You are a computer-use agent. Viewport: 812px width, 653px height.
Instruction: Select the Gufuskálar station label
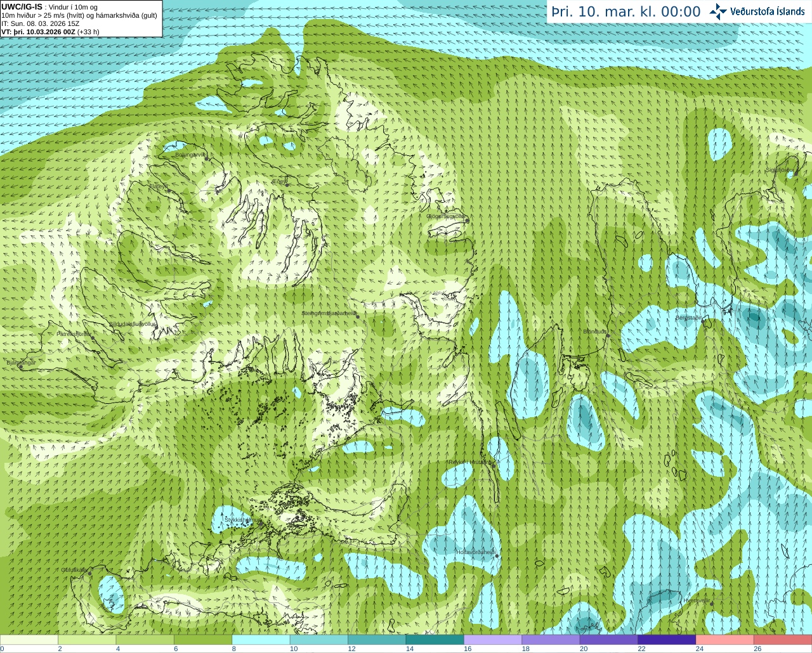[x=74, y=570]
